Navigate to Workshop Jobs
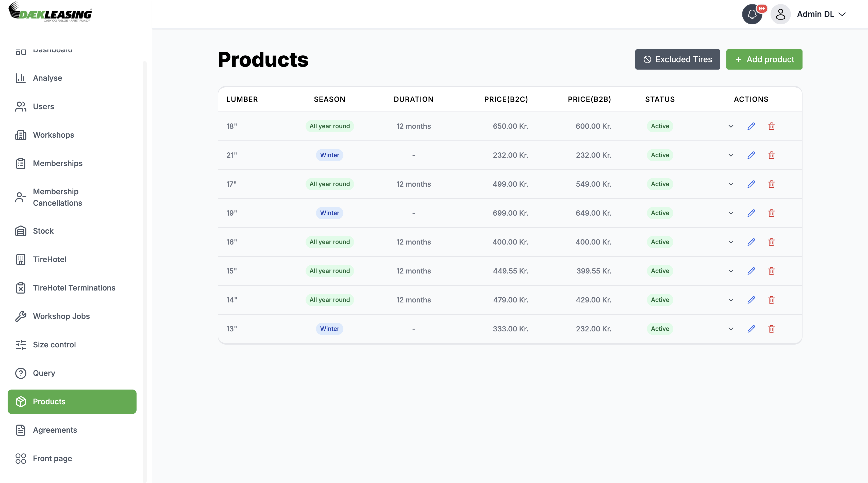This screenshot has width=868, height=483. (x=72, y=316)
